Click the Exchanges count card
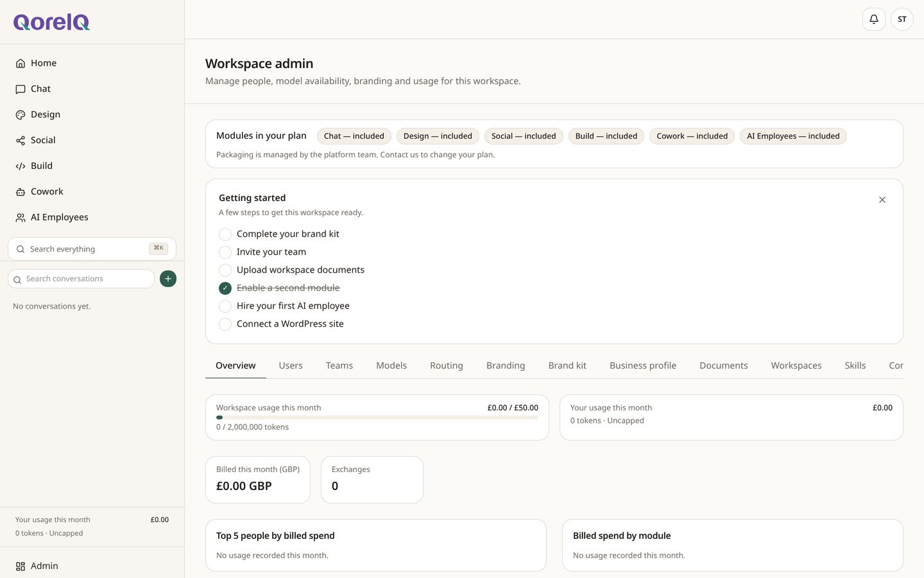Image resolution: width=924 pixels, height=578 pixels. [372, 480]
